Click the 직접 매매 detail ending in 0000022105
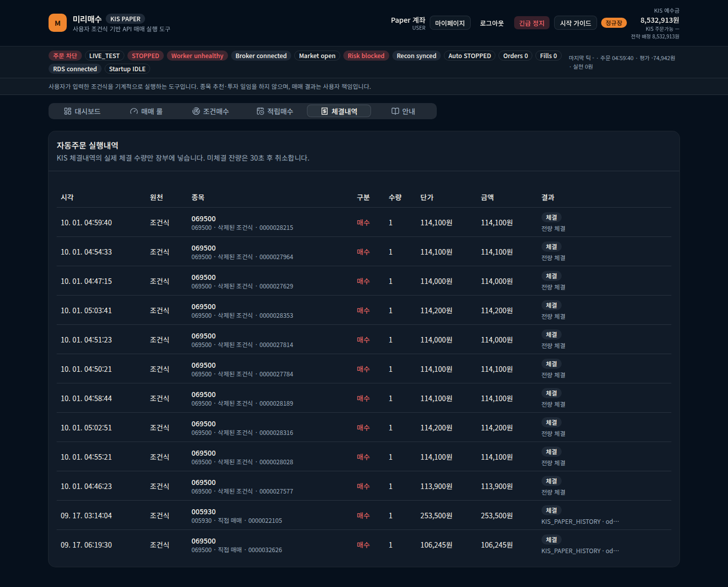728x587 pixels. click(237, 520)
